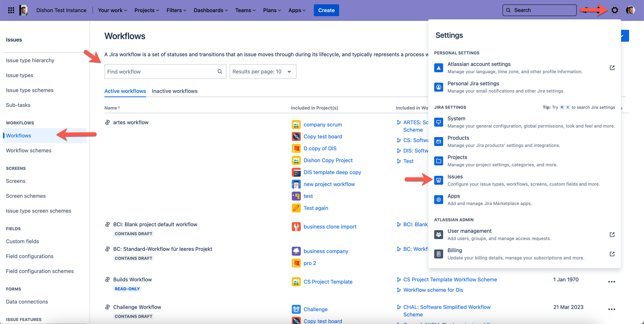Click the Products settings icon
This screenshot has width=644, height=324.
pyautogui.click(x=438, y=141)
